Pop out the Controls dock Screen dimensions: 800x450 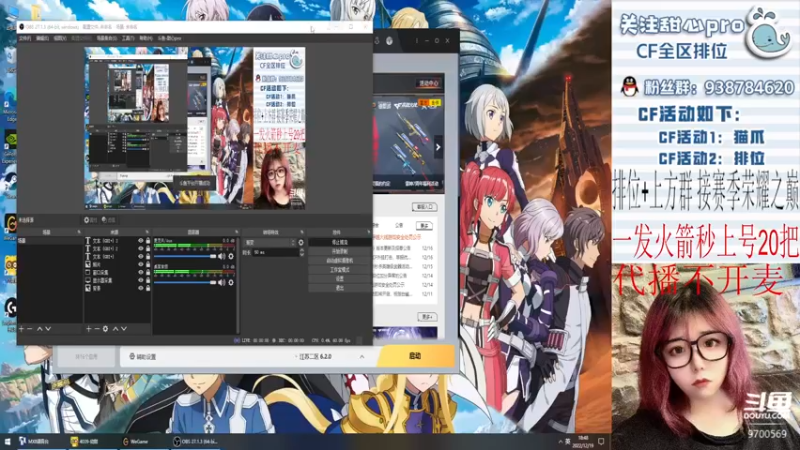(x=367, y=232)
